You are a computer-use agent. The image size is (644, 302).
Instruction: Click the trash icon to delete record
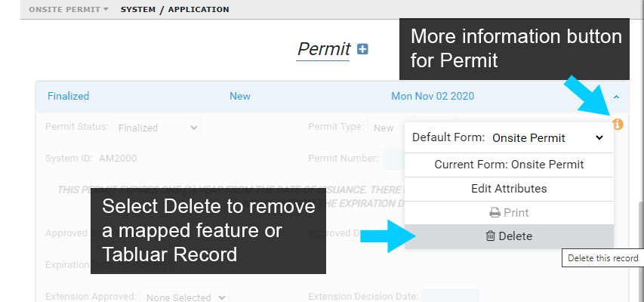[x=490, y=236]
